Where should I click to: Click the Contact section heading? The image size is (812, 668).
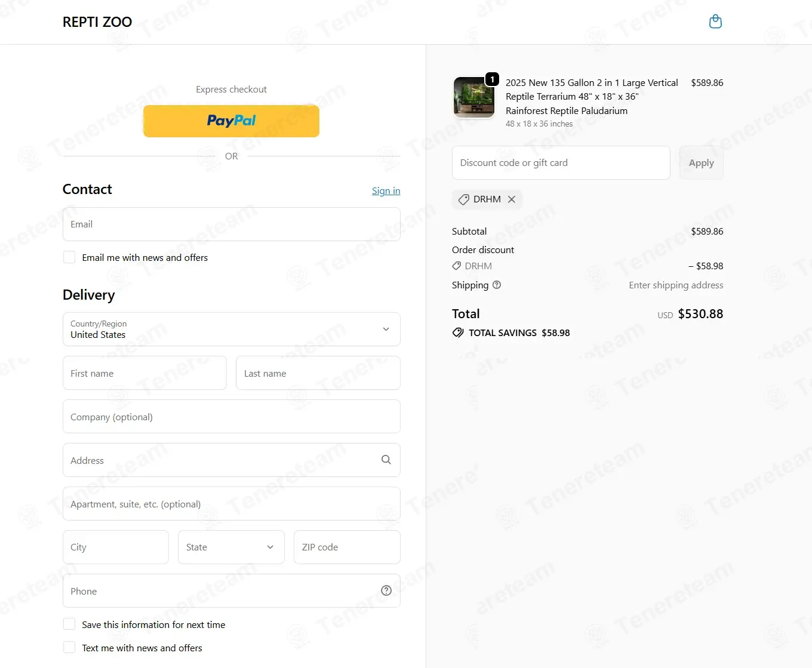coord(87,189)
